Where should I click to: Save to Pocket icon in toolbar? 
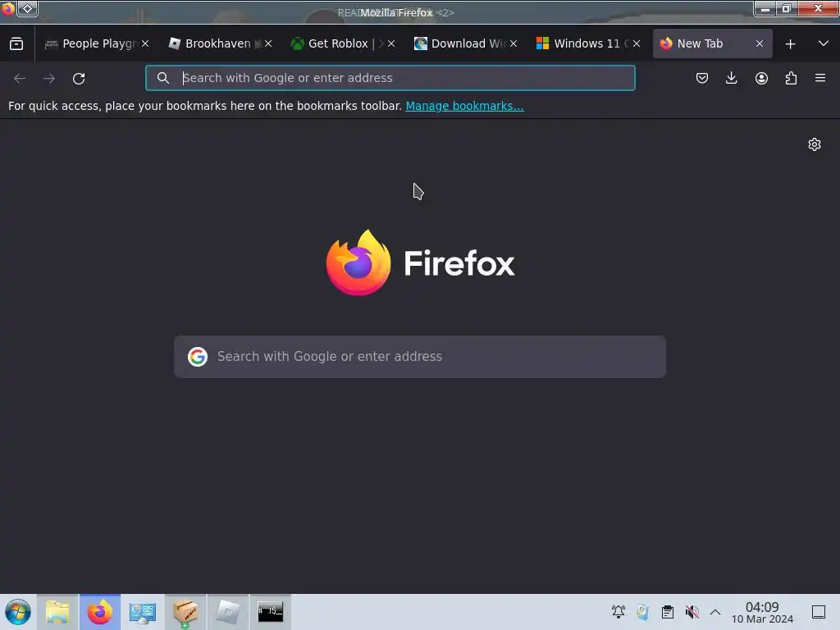pos(702,78)
